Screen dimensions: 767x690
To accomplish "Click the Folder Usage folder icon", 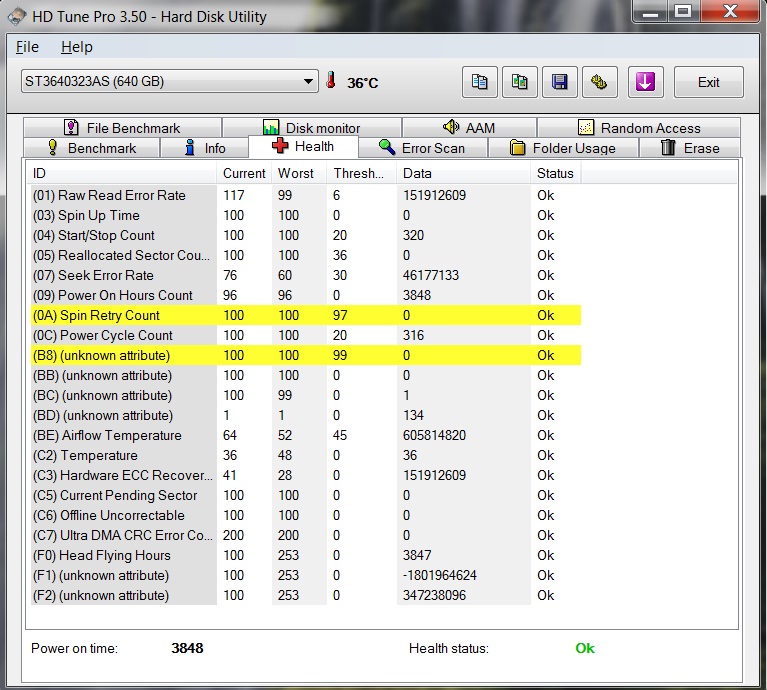I will point(517,147).
